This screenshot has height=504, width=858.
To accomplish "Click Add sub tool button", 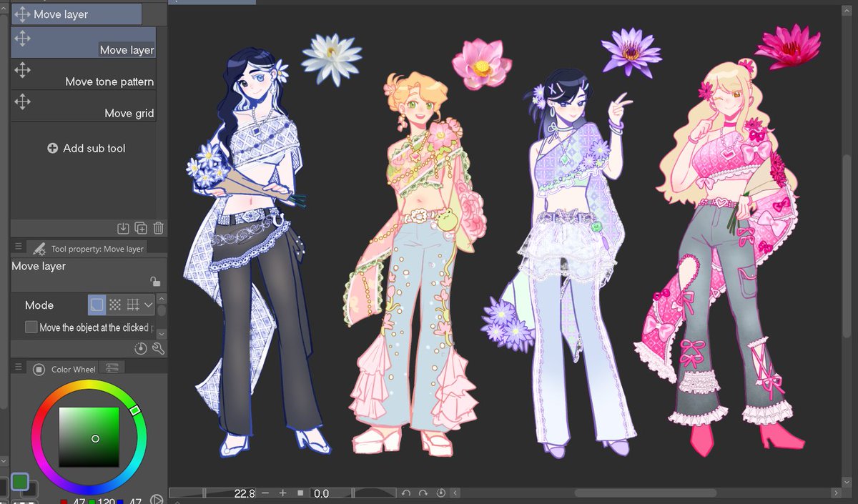I will 86,149.
